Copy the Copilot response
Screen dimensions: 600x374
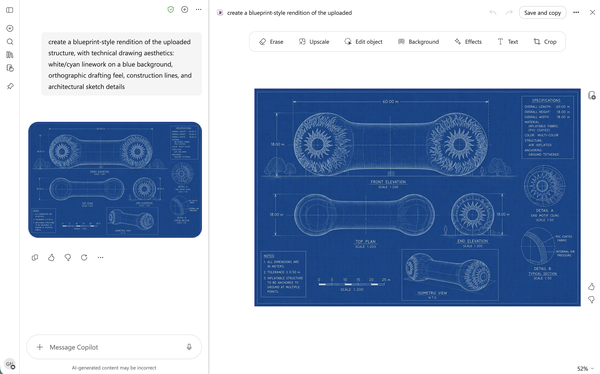click(x=35, y=258)
